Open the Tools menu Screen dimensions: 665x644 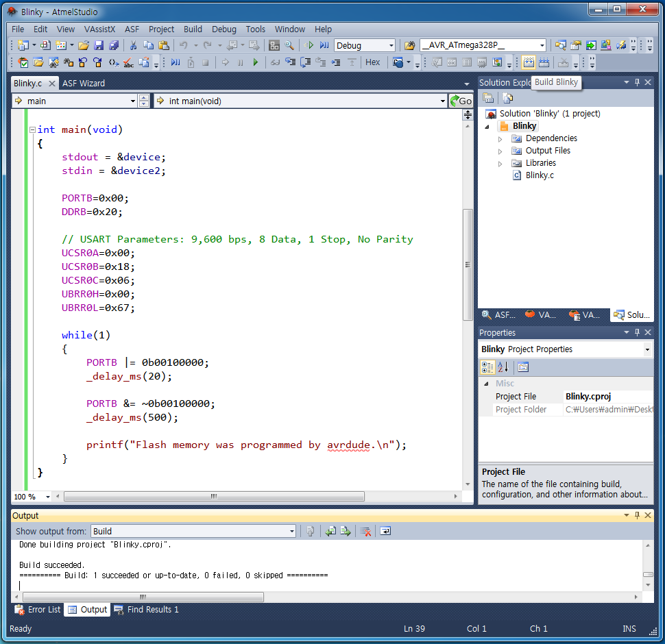click(255, 29)
